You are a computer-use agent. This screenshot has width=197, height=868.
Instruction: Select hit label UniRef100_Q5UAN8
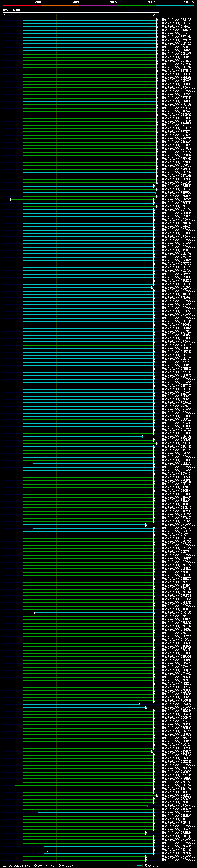click(177, 213)
